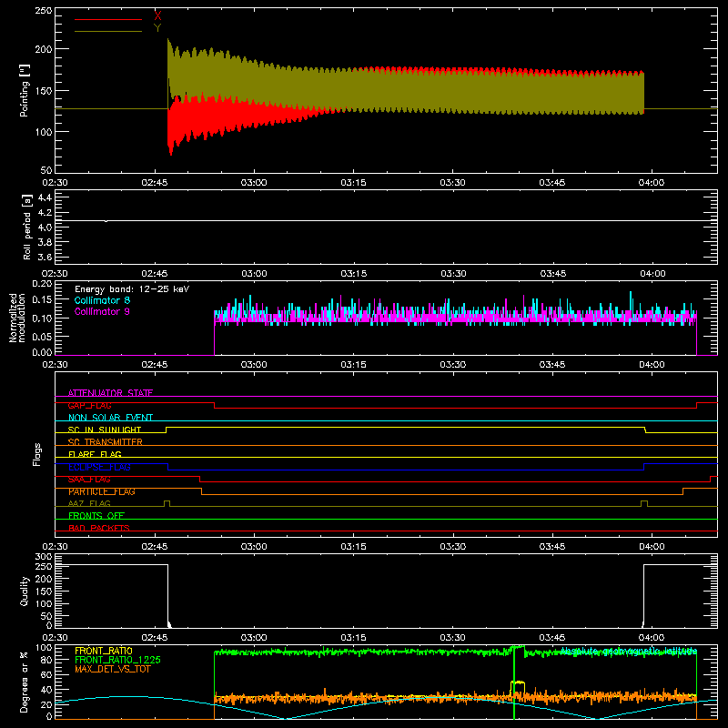
Task: Click the 4.4 tick on Roll period axis
Action: (x=45, y=197)
